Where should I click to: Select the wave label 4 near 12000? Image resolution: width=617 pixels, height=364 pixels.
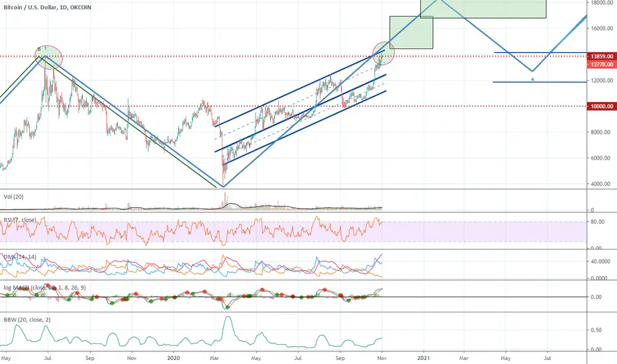click(x=532, y=79)
